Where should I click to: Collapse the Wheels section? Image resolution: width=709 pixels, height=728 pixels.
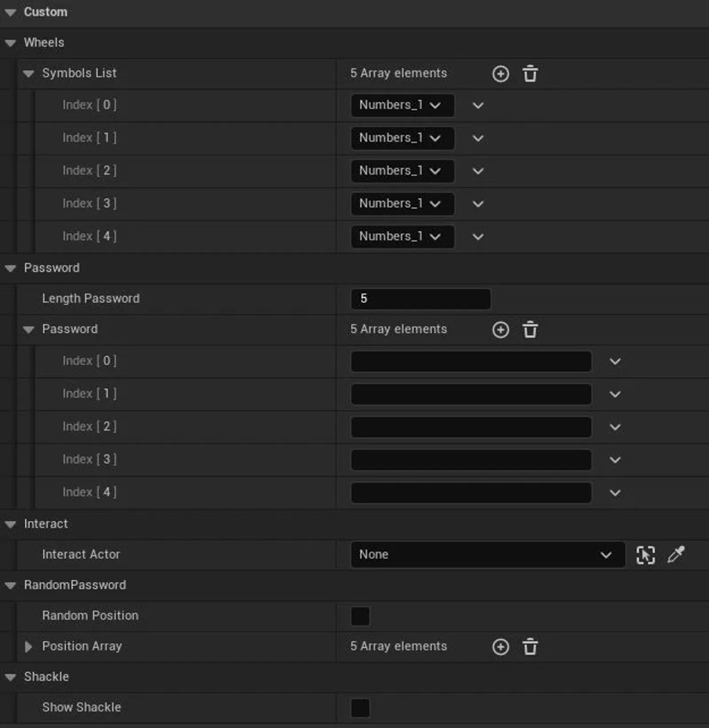pos(10,43)
